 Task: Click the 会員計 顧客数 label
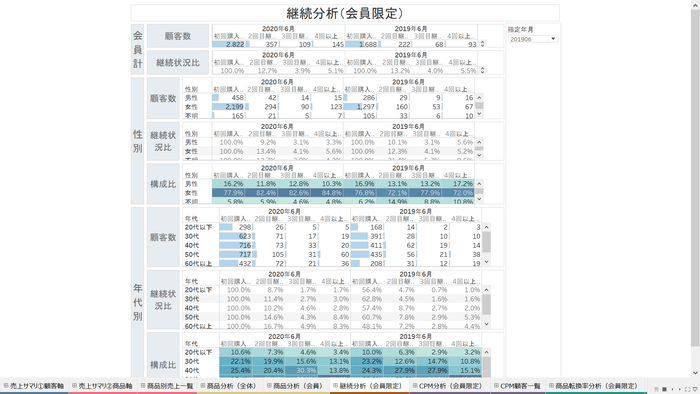[178, 36]
